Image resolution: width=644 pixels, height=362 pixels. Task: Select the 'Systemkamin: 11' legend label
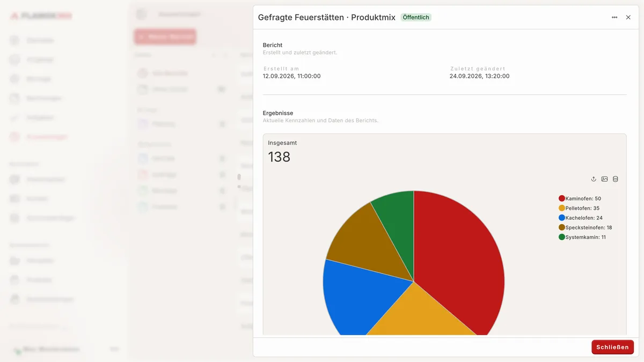tap(586, 237)
